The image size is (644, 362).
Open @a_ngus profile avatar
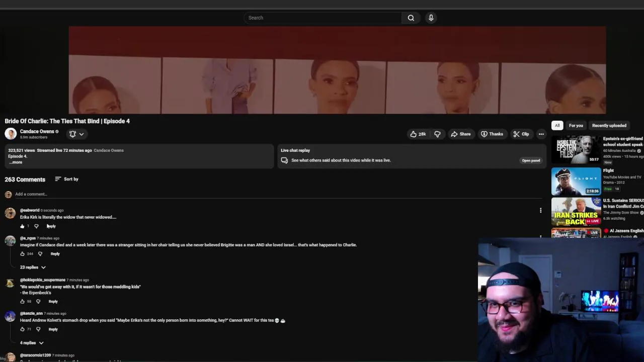[10, 241]
